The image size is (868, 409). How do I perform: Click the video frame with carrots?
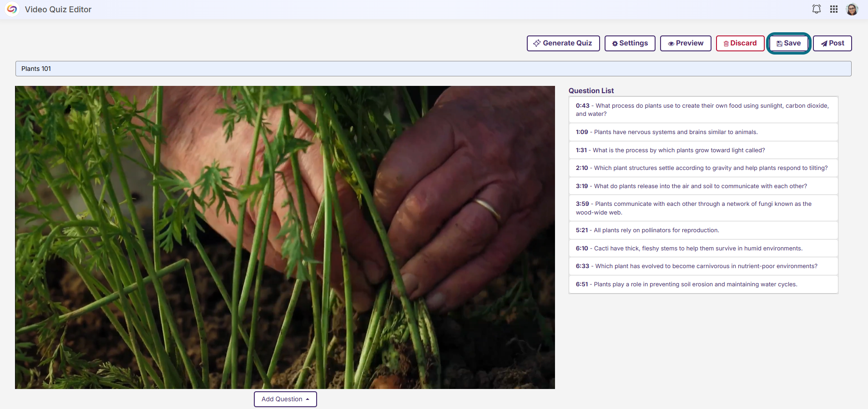[x=285, y=237]
